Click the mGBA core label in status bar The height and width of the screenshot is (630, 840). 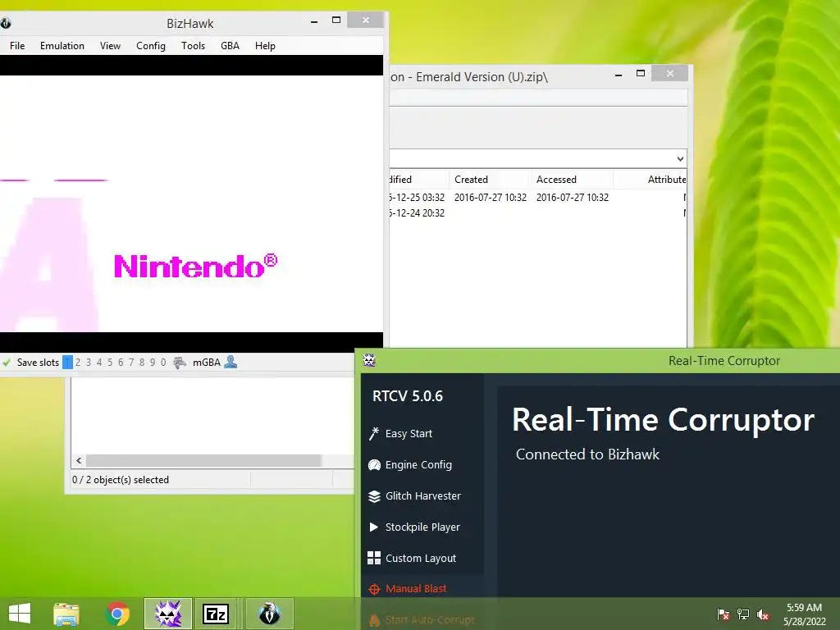(x=206, y=362)
